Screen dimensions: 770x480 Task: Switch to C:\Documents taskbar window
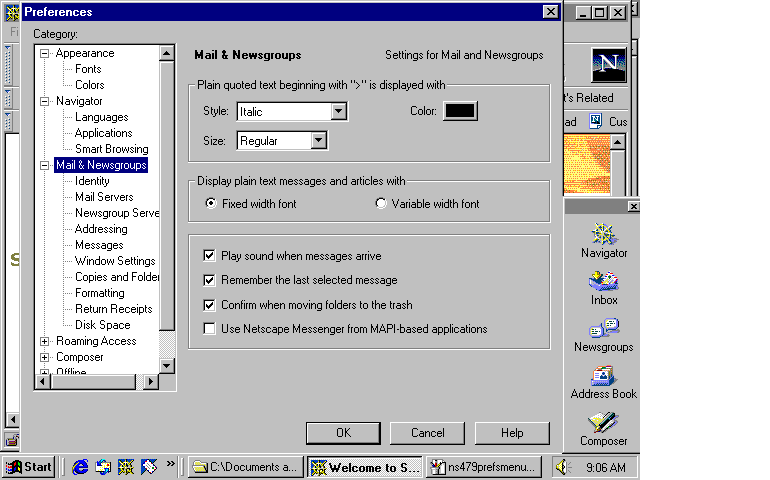click(246, 467)
